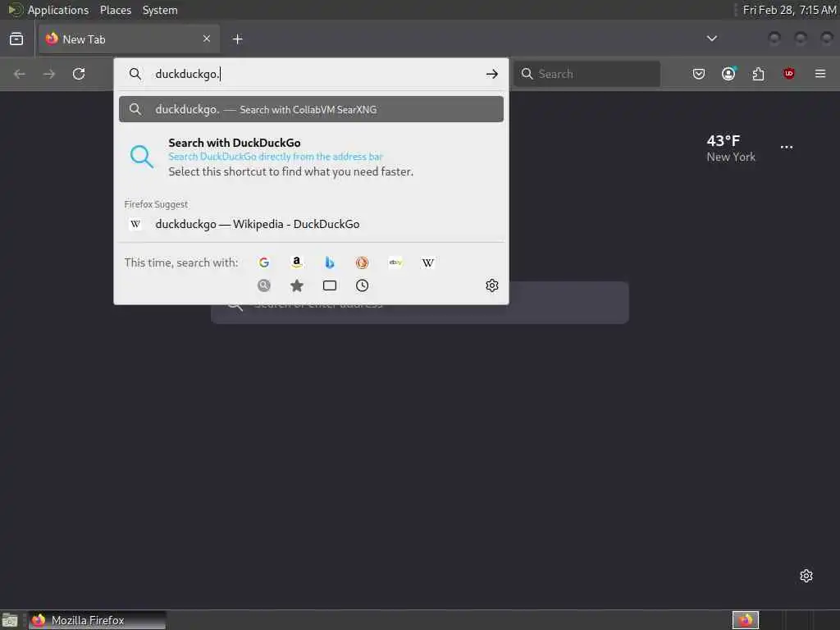Search open tabs using the tab icon

coord(330,285)
